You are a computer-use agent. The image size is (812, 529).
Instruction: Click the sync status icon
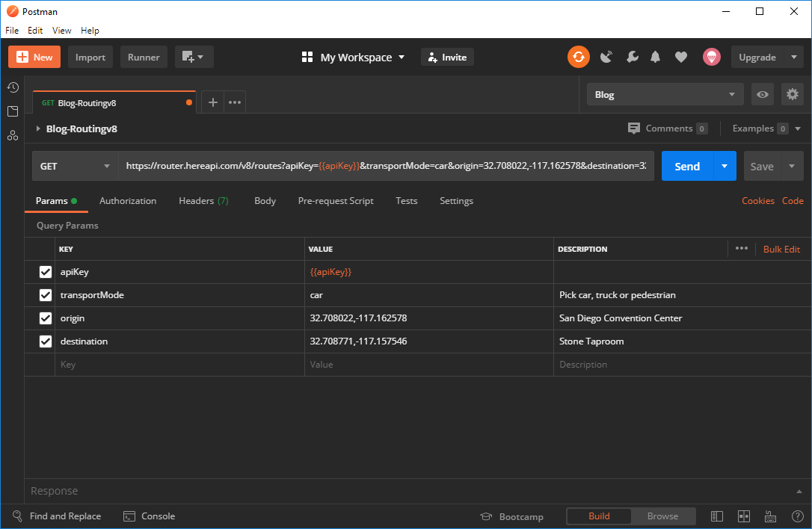point(579,57)
